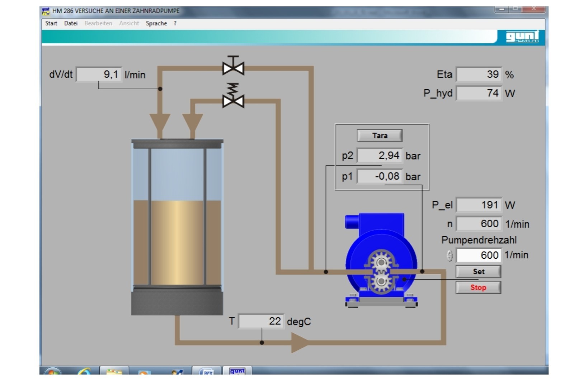
Task: Click the Pumpendrehzahl input field showing 600
Action: pos(478,255)
